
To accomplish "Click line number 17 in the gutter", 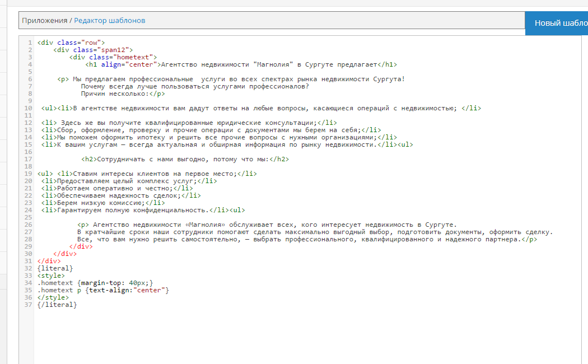I will (x=28, y=160).
